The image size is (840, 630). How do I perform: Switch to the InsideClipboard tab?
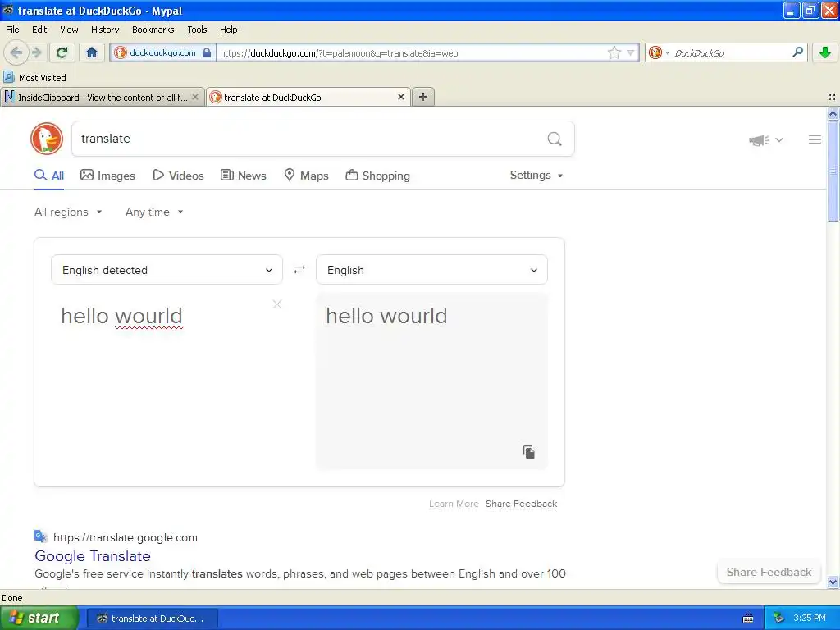click(102, 97)
